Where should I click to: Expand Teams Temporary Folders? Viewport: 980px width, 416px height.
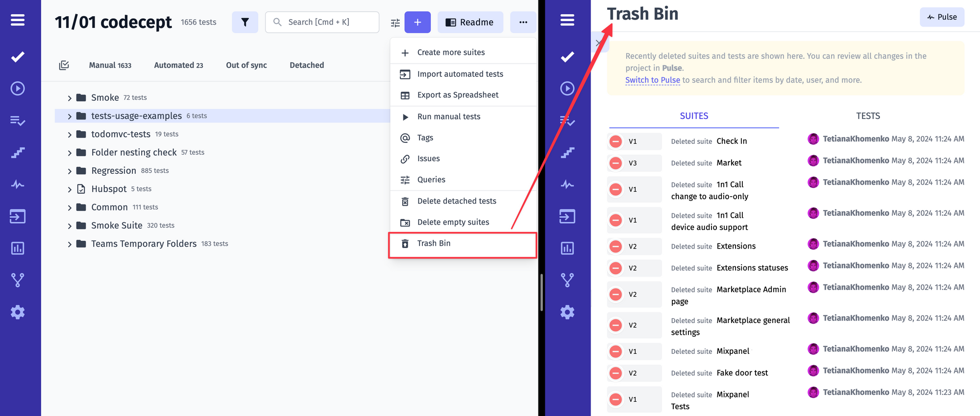[70, 244]
